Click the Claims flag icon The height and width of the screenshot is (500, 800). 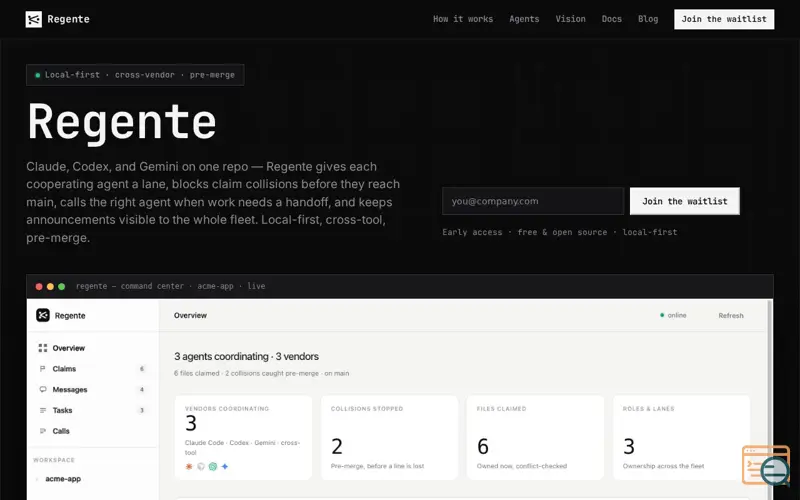point(43,369)
